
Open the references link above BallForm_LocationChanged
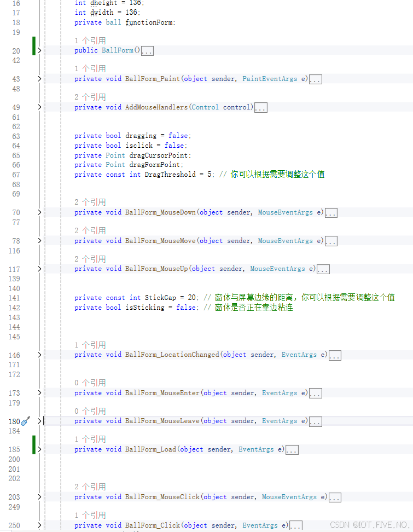(90, 345)
